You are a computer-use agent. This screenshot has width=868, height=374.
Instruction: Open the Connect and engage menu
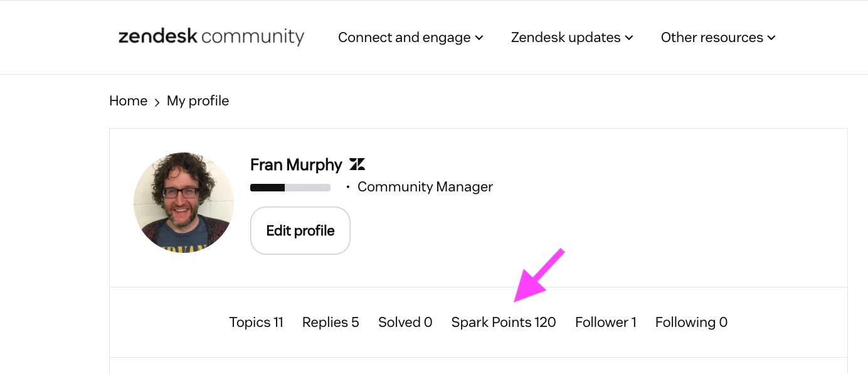411,38
